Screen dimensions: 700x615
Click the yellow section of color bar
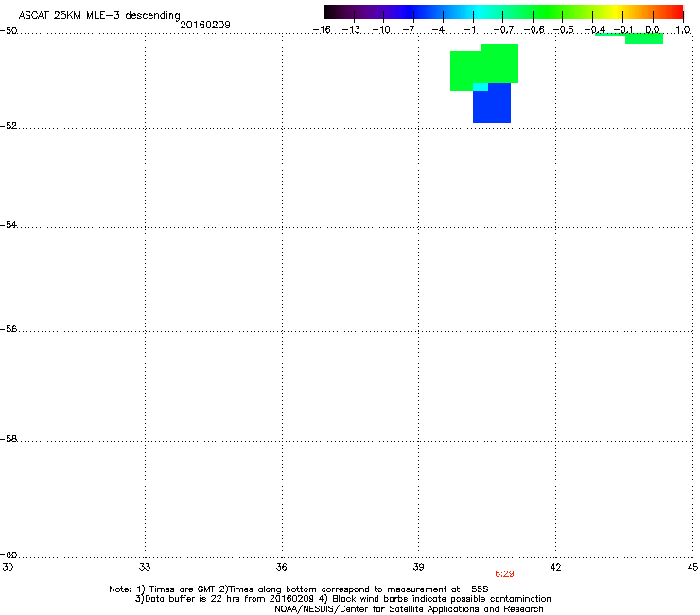(x=617, y=11)
